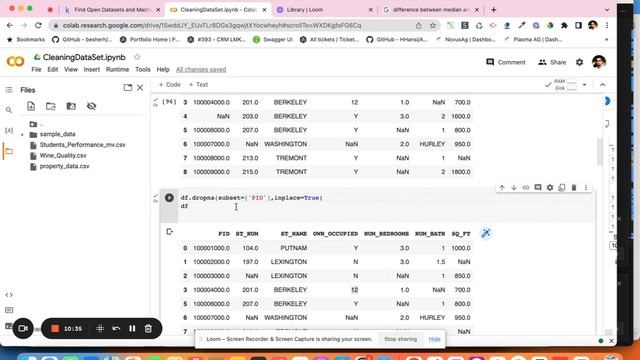Refresh the Files folder listing
640x360 pixels.
coord(51,106)
